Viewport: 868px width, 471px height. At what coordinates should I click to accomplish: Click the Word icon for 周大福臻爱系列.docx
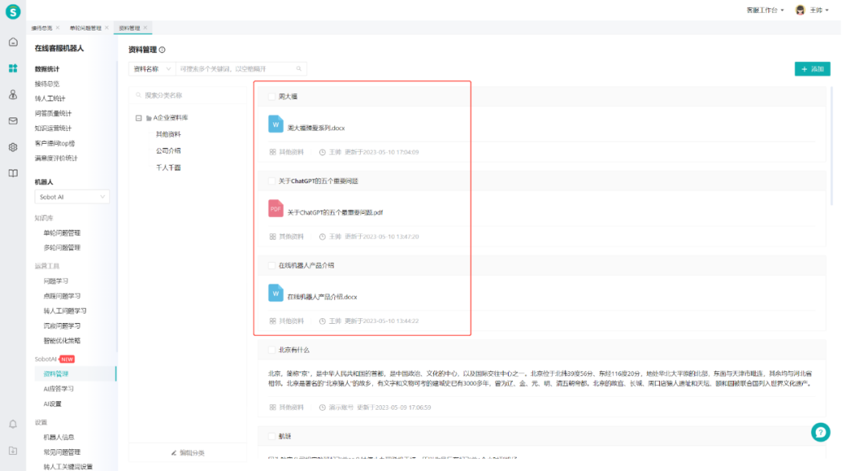point(276,124)
